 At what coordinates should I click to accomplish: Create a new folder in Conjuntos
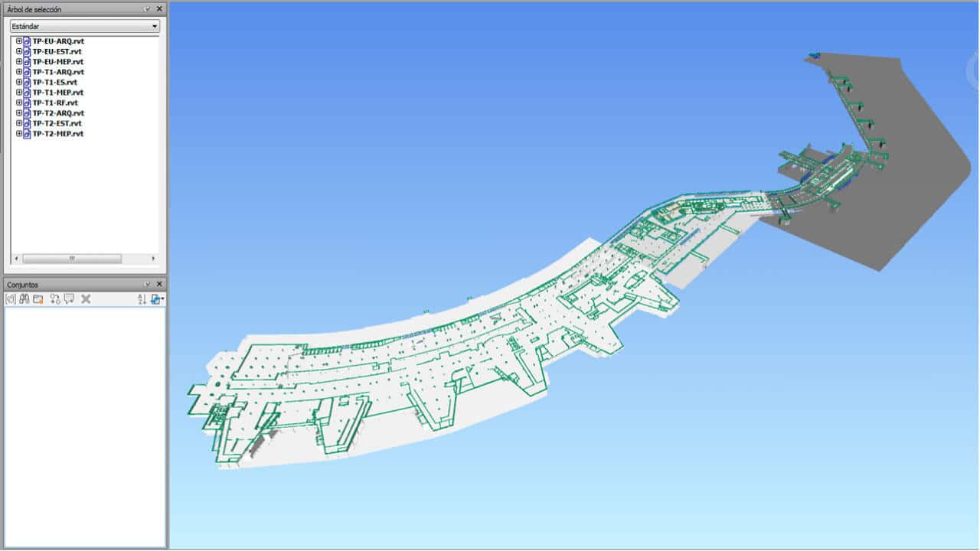pyautogui.click(x=38, y=299)
